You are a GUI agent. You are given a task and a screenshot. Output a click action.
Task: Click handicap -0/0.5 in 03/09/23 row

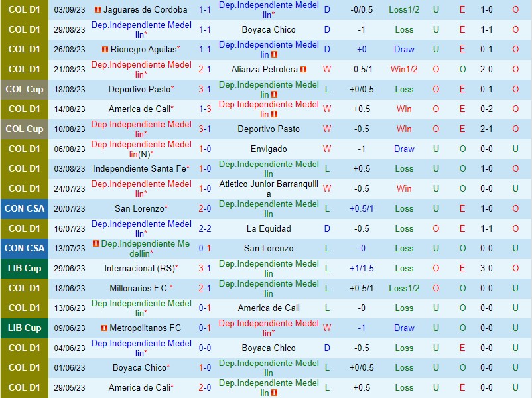(x=362, y=9)
